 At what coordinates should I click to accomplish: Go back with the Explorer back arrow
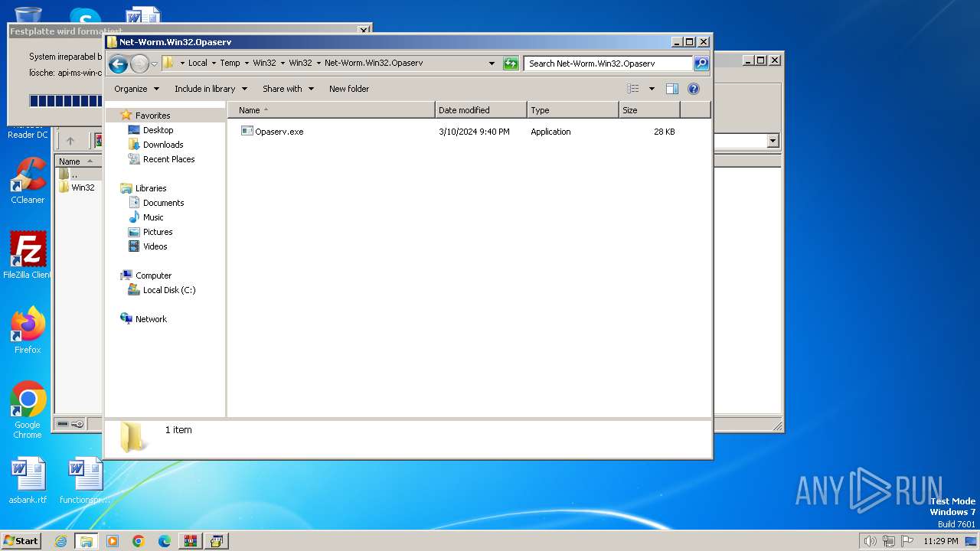pos(118,64)
